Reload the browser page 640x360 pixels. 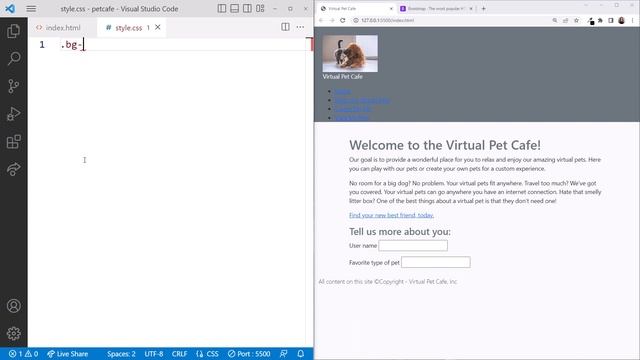343,20
